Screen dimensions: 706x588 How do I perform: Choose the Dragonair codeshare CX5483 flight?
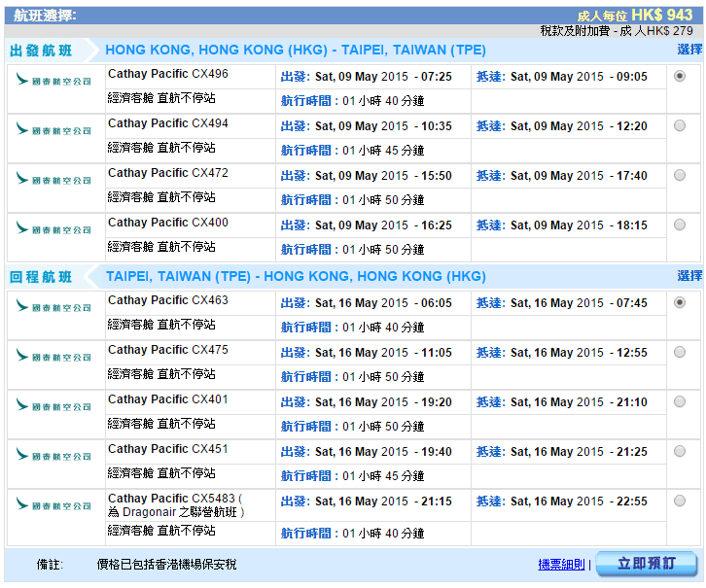[x=679, y=501]
